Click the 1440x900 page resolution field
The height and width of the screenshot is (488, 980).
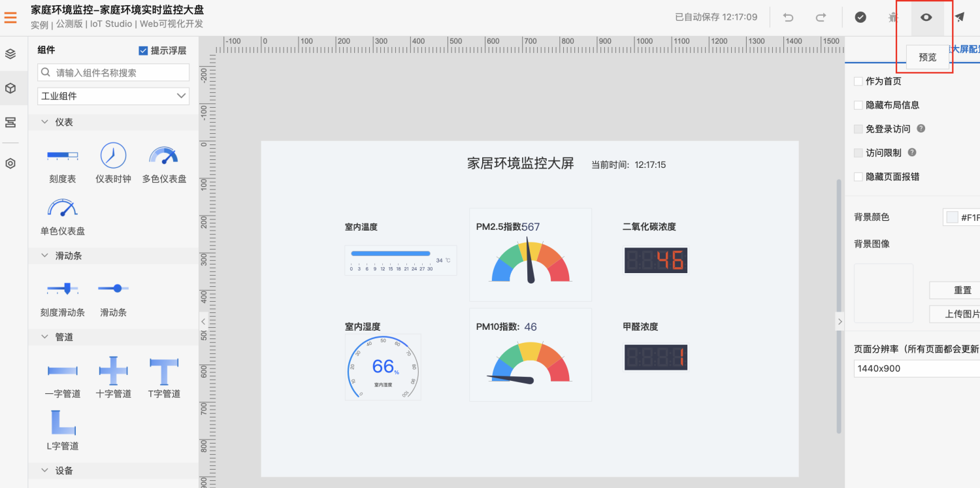point(917,368)
